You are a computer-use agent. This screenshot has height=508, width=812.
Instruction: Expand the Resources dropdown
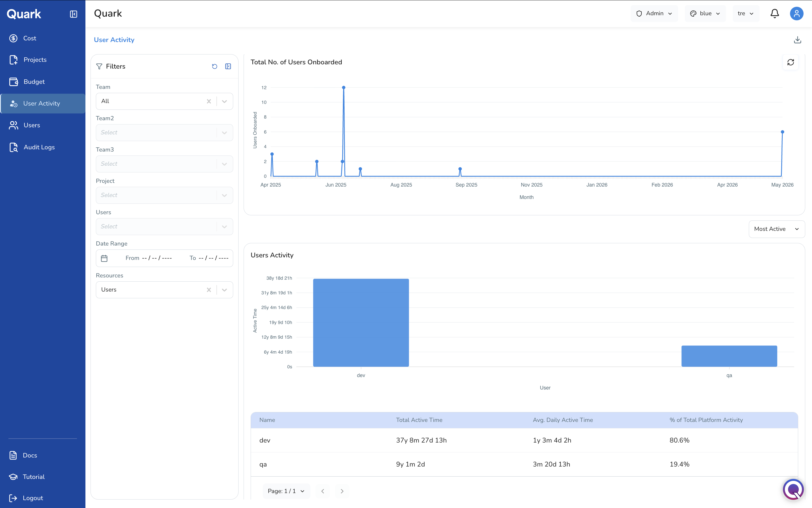(x=224, y=290)
